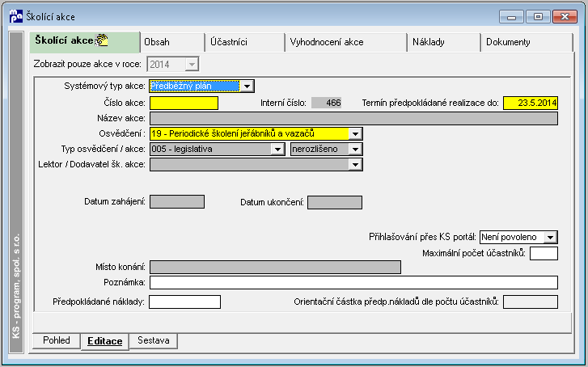The height and width of the screenshot is (367, 588).
Task: Click the Datum zahájení field
Action: (x=177, y=201)
